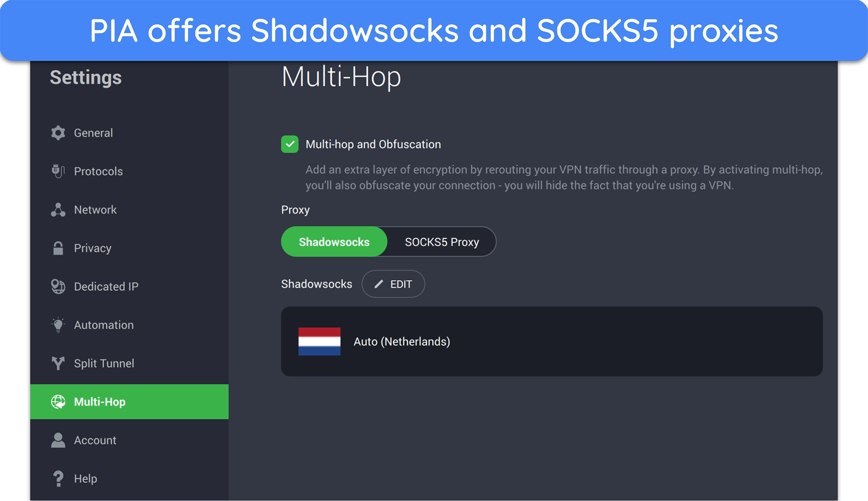868x501 pixels.
Task: Click the Automation lightbulb icon
Action: point(58,324)
